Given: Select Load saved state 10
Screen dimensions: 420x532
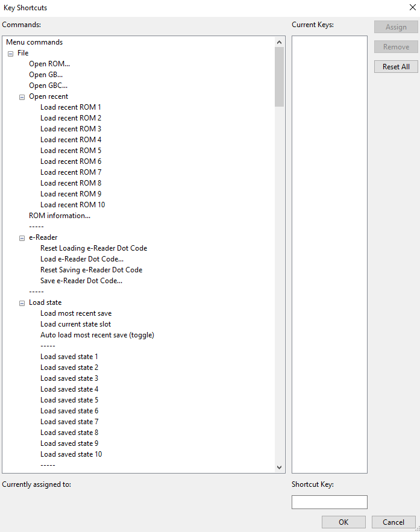Looking at the screenshot, I should point(71,455).
